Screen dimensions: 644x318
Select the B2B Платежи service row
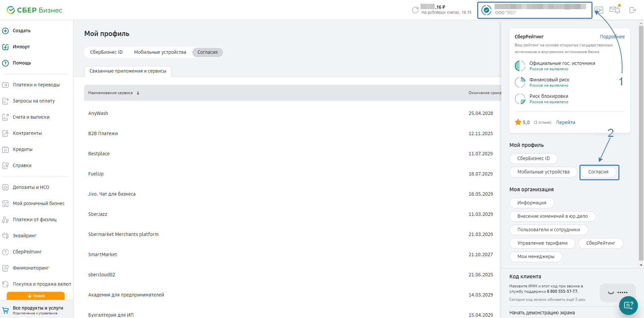[x=293, y=133]
